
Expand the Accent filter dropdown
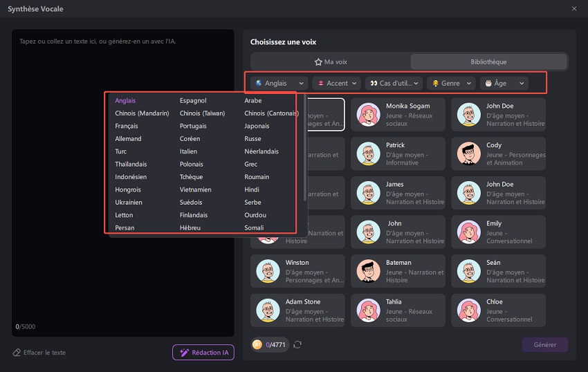(x=337, y=83)
